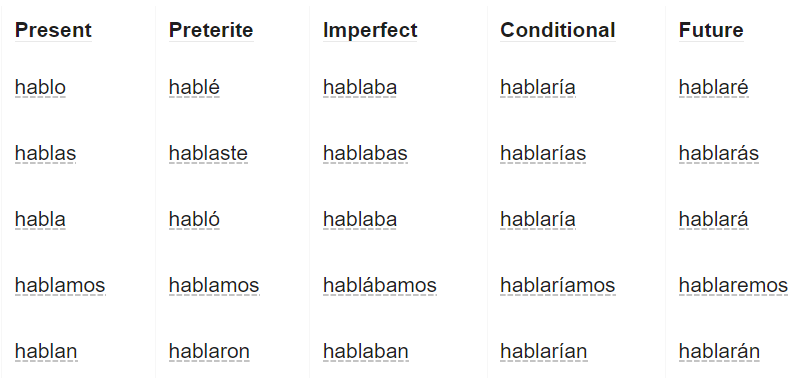Image resolution: width=807 pixels, height=378 pixels.
Task: Click the word habló
Action: coord(194,219)
